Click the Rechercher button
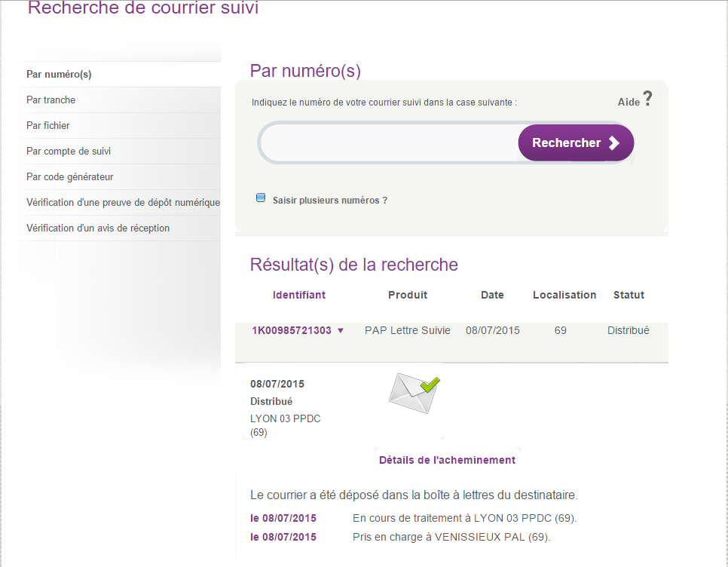728x567 pixels. click(576, 143)
